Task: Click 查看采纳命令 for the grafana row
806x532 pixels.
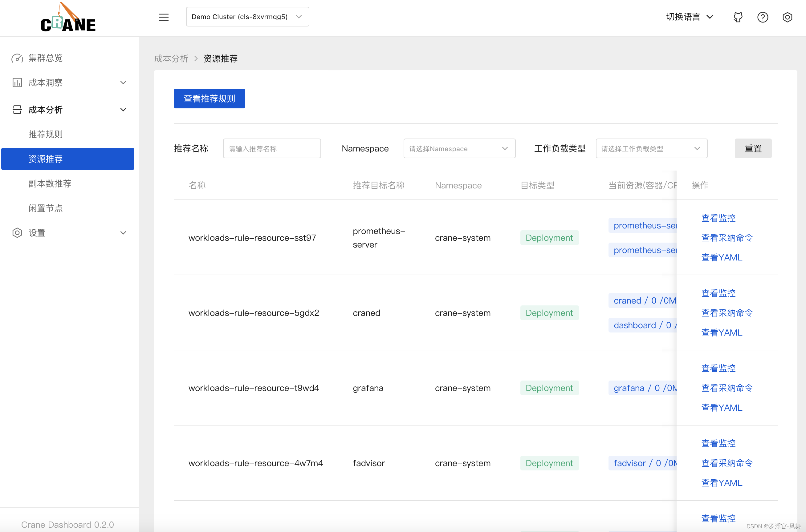Action: (727, 388)
